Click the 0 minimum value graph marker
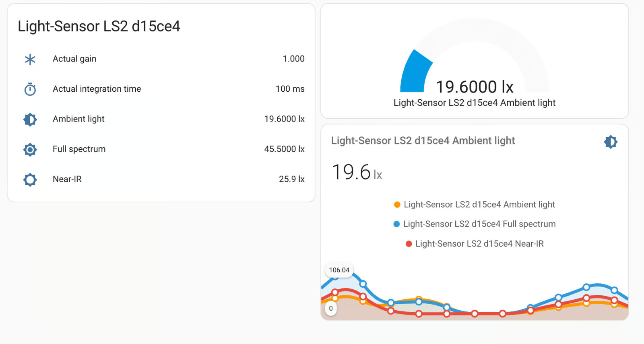Image resolution: width=644 pixels, height=344 pixels. click(x=331, y=309)
